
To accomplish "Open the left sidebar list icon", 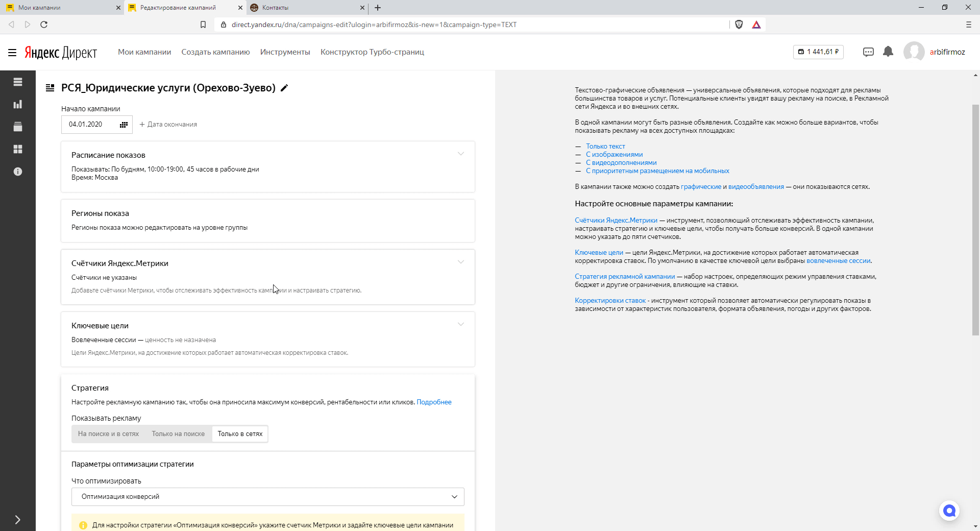I will (x=18, y=82).
